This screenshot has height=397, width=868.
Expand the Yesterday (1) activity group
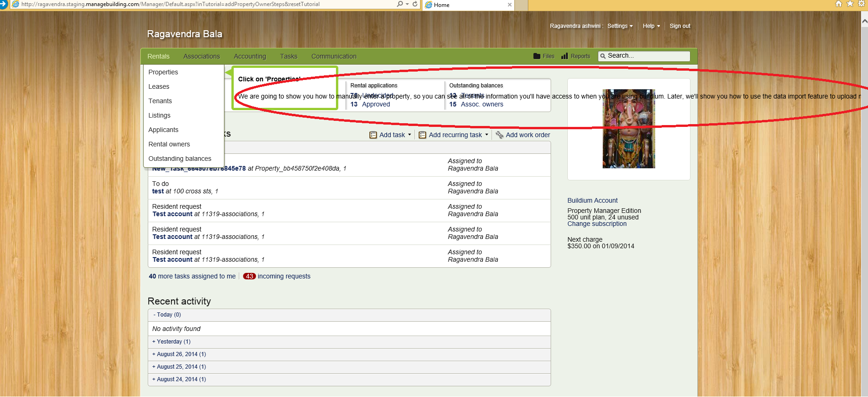point(171,342)
